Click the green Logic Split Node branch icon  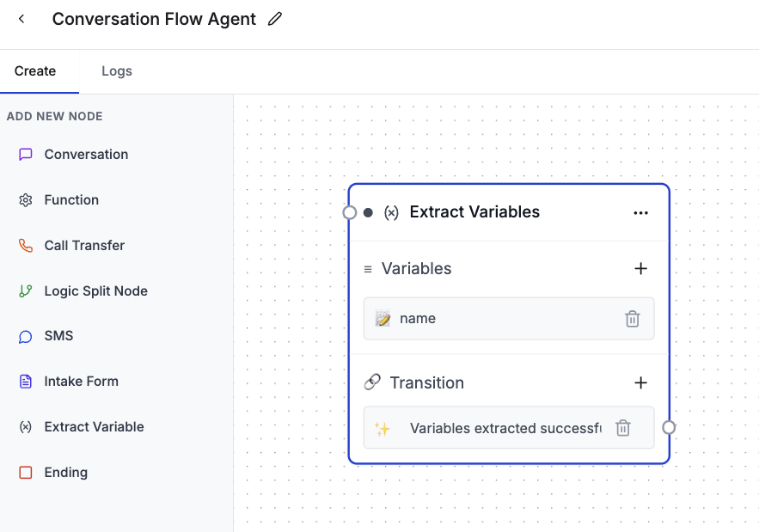(x=25, y=291)
